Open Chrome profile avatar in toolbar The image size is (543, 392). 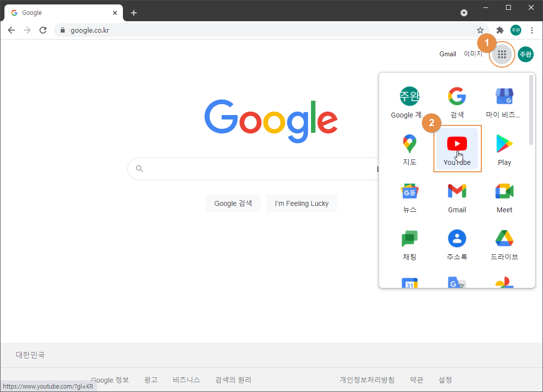[x=516, y=30]
